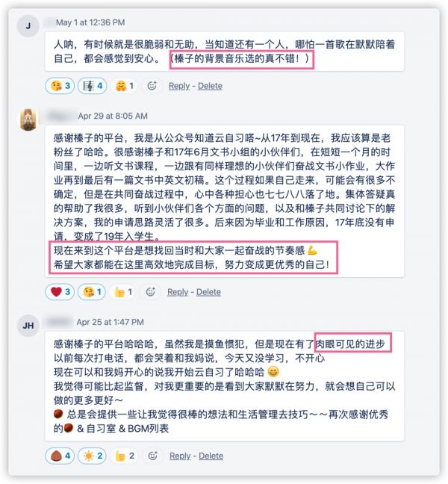The height and width of the screenshot is (484, 448).
Task: Click the red heart reaction with count 3
Action: pyautogui.click(x=60, y=292)
